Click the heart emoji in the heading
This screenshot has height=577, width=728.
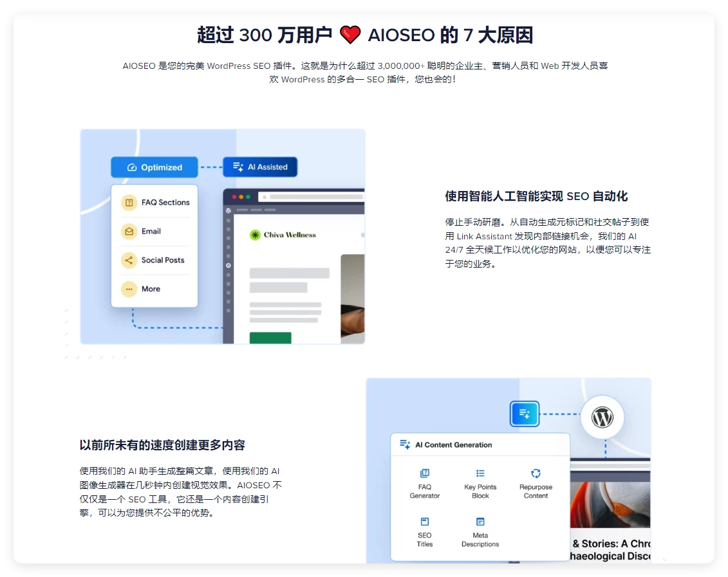(x=349, y=35)
